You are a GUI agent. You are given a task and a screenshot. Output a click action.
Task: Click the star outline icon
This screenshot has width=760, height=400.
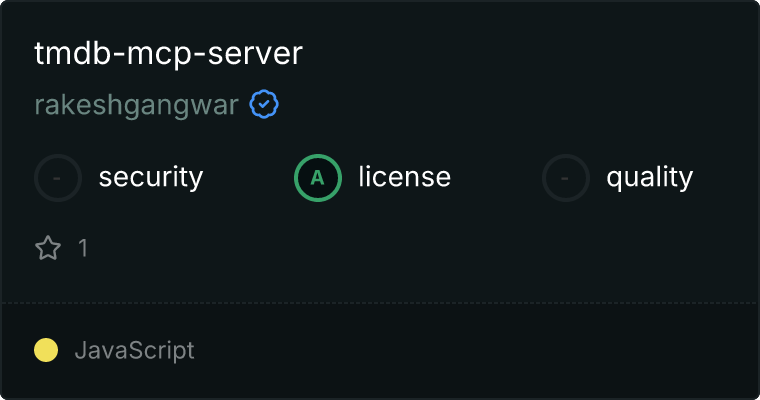tap(48, 248)
